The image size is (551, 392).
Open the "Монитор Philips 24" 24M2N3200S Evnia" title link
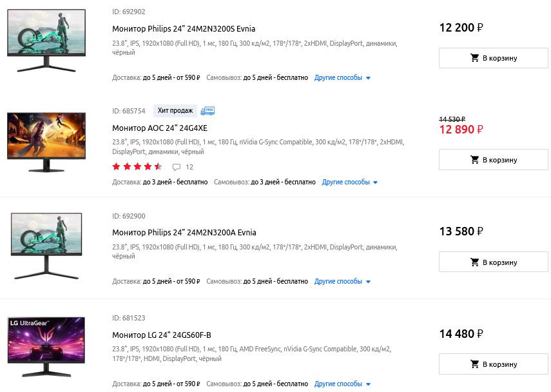(184, 29)
